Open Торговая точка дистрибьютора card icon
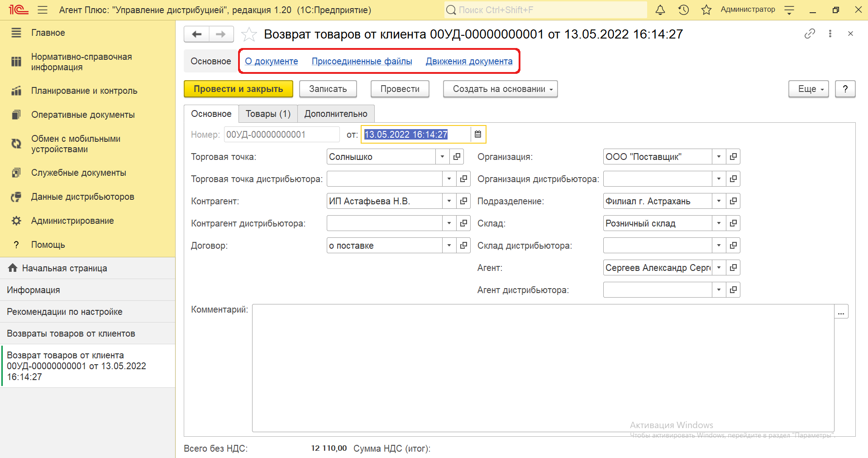The height and width of the screenshot is (458, 868). click(x=463, y=178)
